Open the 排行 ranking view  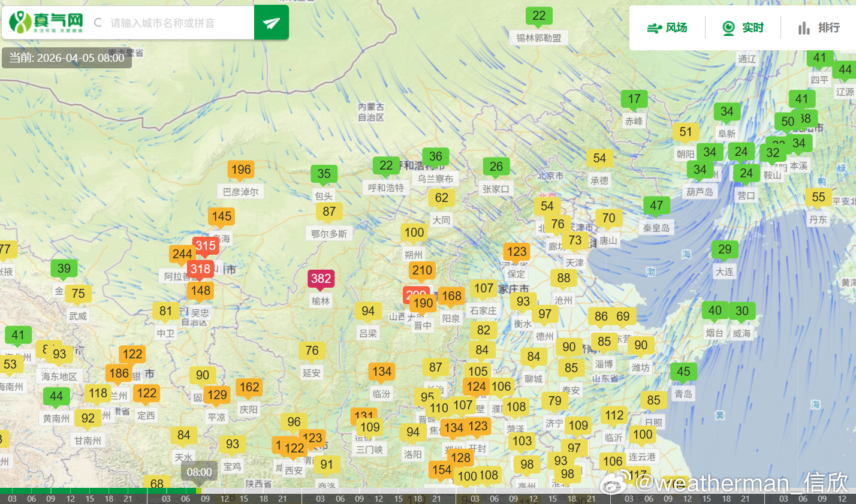point(819,28)
